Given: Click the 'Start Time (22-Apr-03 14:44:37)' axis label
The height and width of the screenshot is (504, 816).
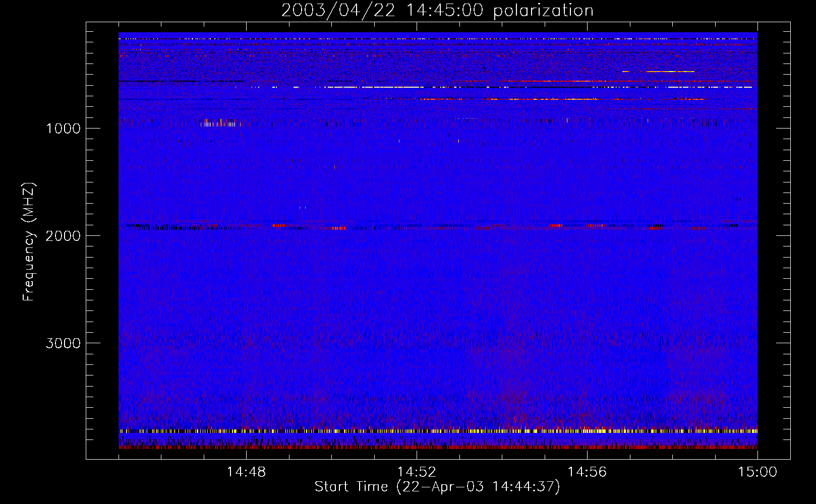Looking at the screenshot, I should click(437, 487).
